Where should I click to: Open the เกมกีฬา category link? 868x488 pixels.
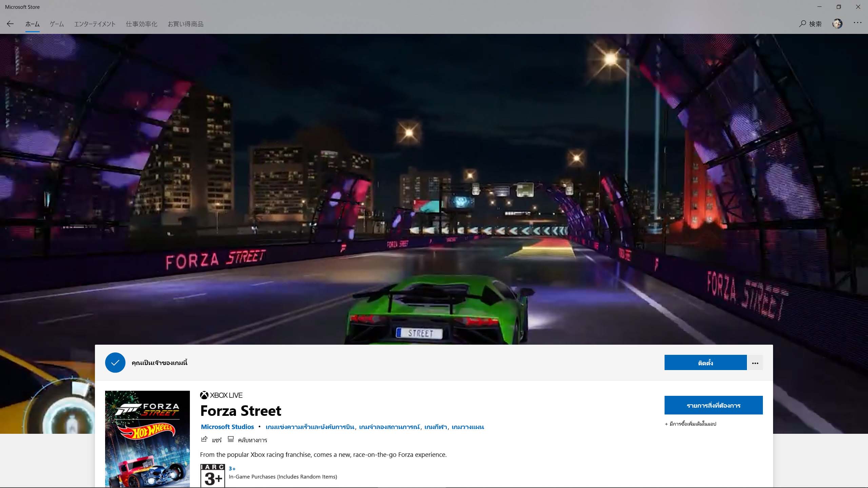(436, 427)
